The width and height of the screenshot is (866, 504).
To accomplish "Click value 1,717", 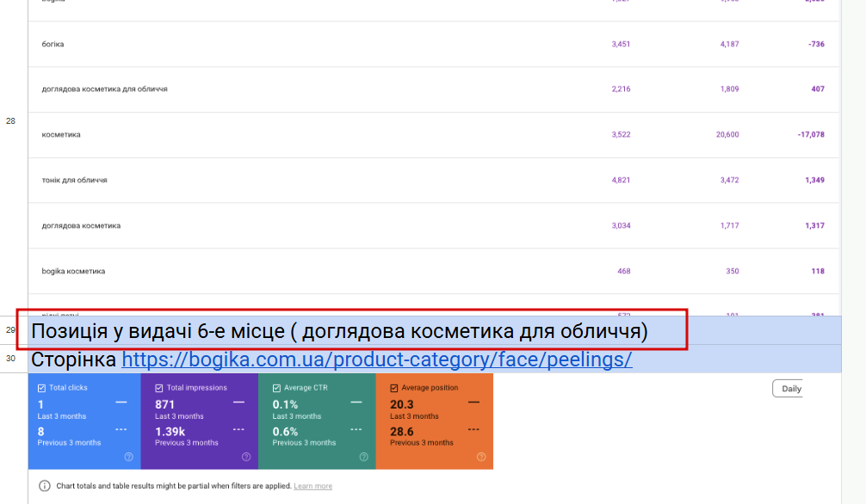I will pyautogui.click(x=729, y=225).
